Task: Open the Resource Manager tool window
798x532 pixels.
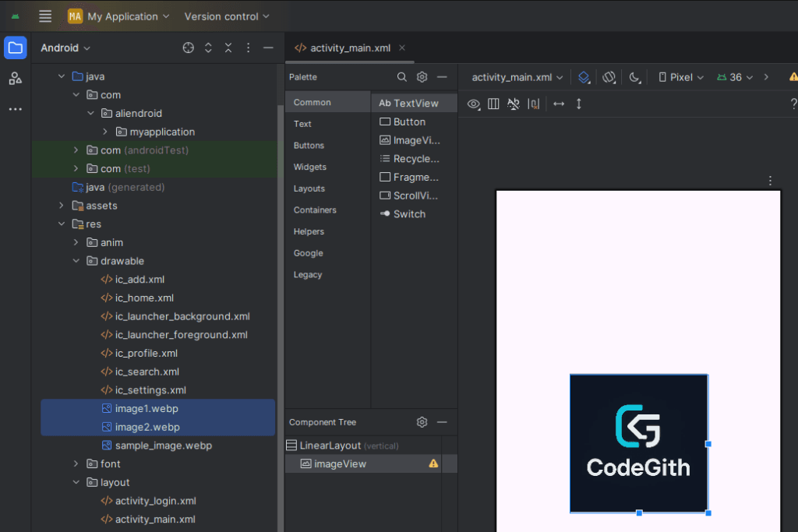Action: [x=16, y=79]
